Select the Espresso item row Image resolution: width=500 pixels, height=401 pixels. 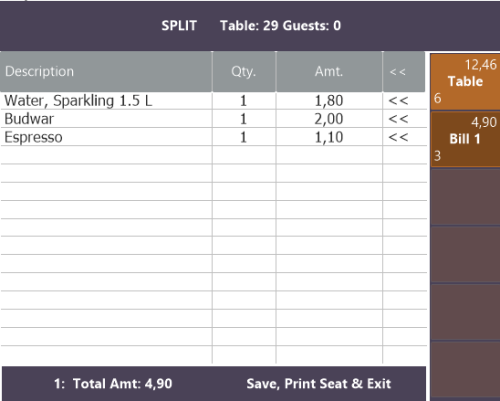pyautogui.click(x=213, y=137)
